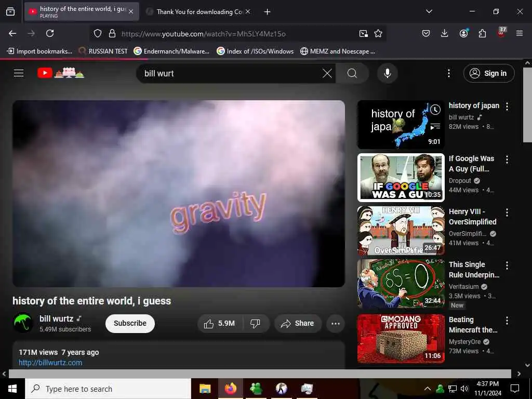532x399 pixels.
Task: Bookmark this page with star icon
Action: coord(378,33)
